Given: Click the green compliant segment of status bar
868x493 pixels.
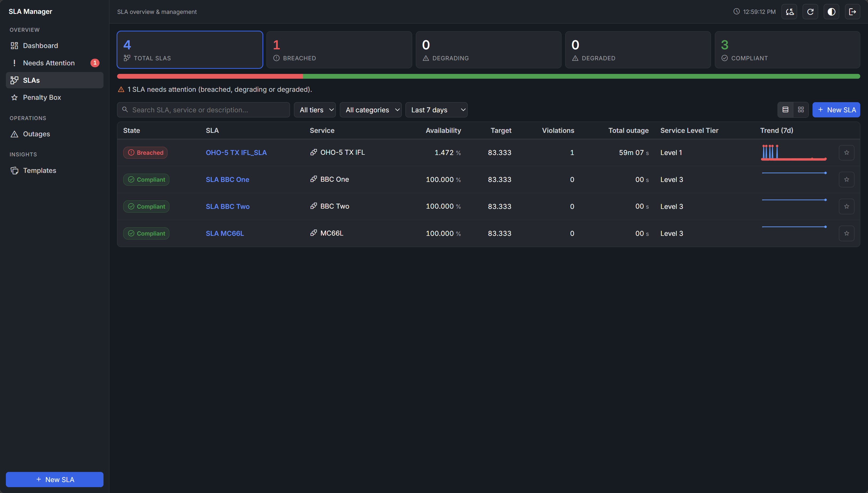Looking at the screenshot, I should [581, 77].
